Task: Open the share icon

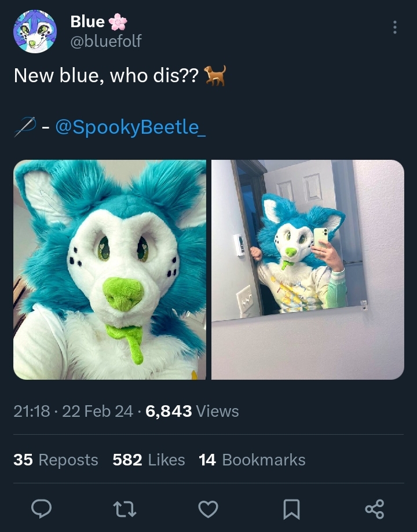Action: click(375, 509)
